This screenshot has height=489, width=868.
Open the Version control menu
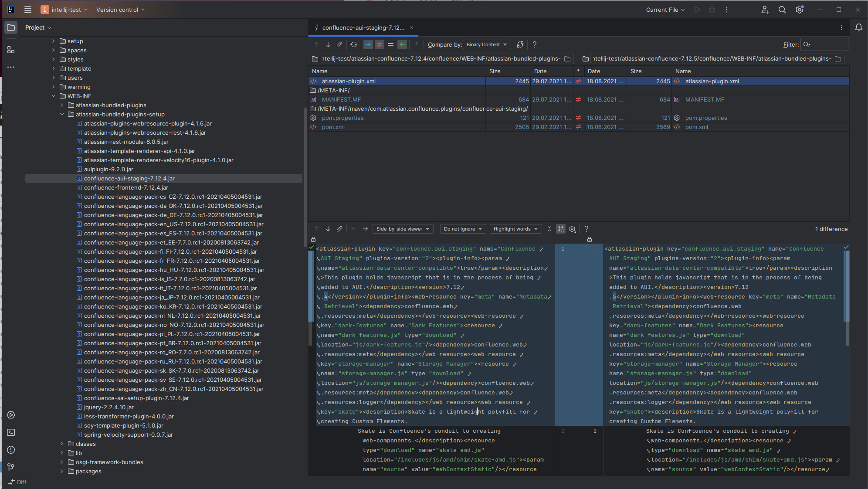(x=121, y=10)
